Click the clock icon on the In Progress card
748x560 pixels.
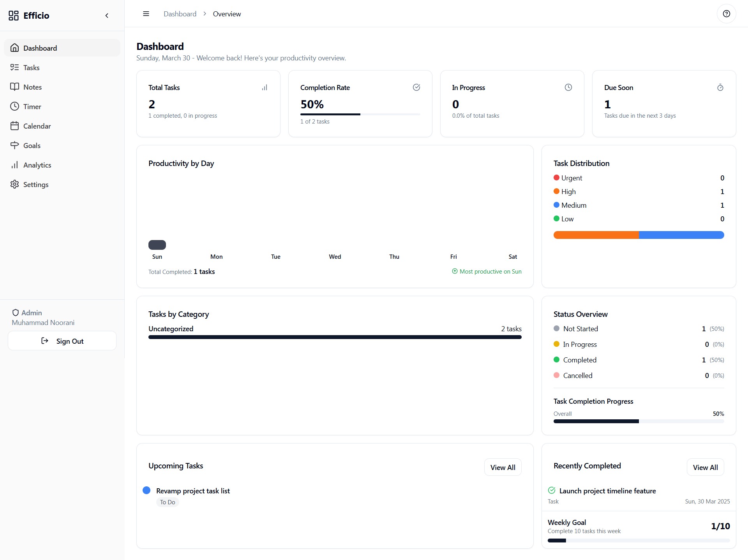pos(568,87)
